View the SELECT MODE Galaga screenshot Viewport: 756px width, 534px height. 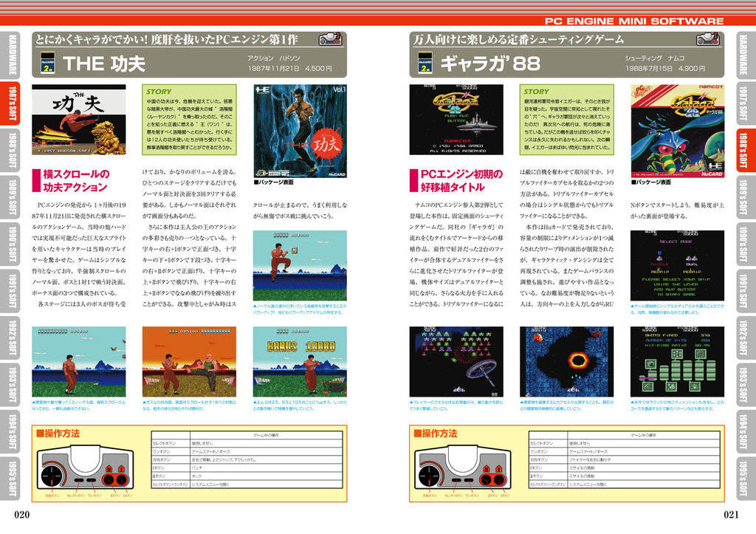click(x=677, y=265)
